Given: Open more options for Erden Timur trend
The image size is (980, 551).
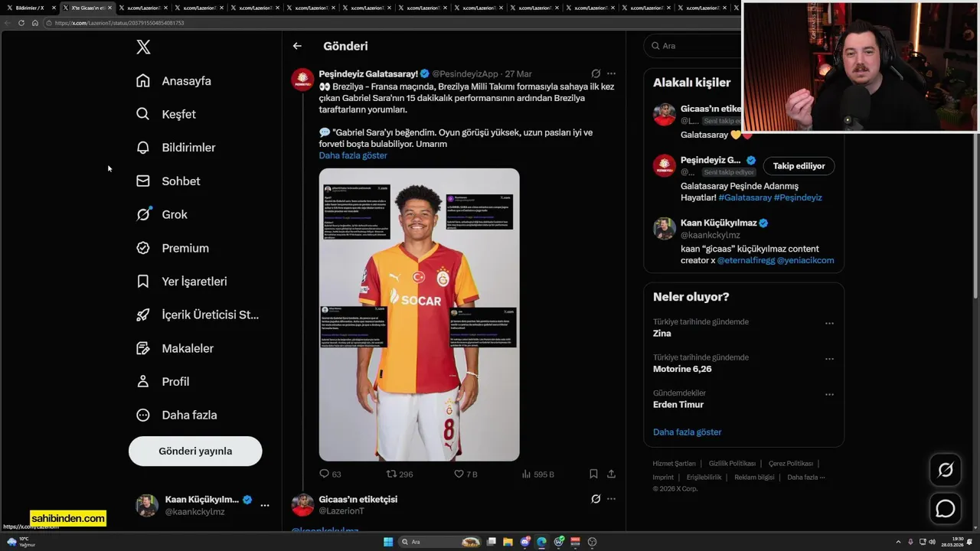Looking at the screenshot, I should [829, 394].
